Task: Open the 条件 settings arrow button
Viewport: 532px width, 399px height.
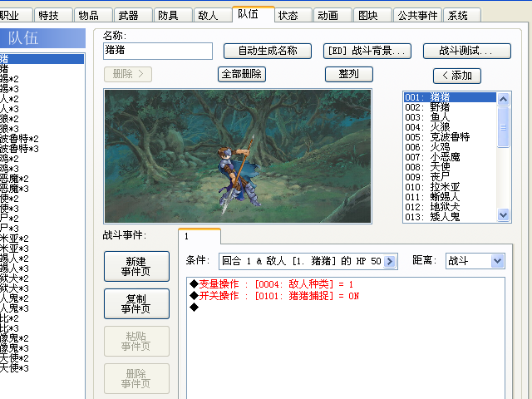Action: [x=390, y=261]
